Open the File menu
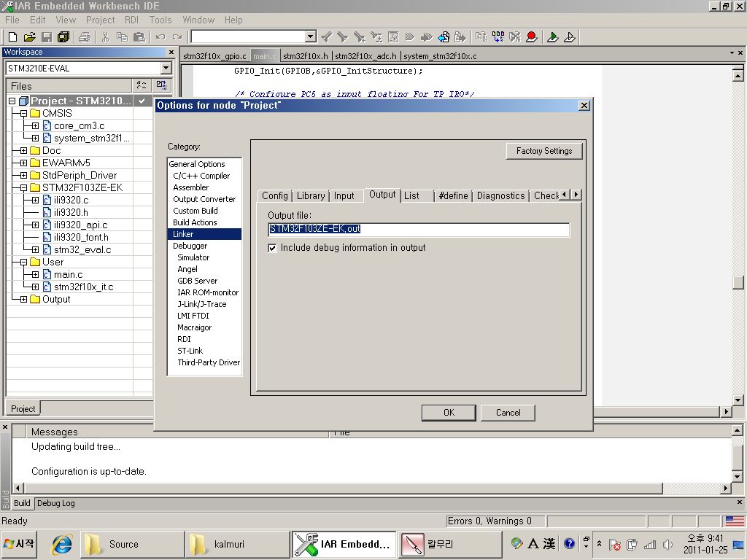The image size is (747, 560). [x=12, y=20]
